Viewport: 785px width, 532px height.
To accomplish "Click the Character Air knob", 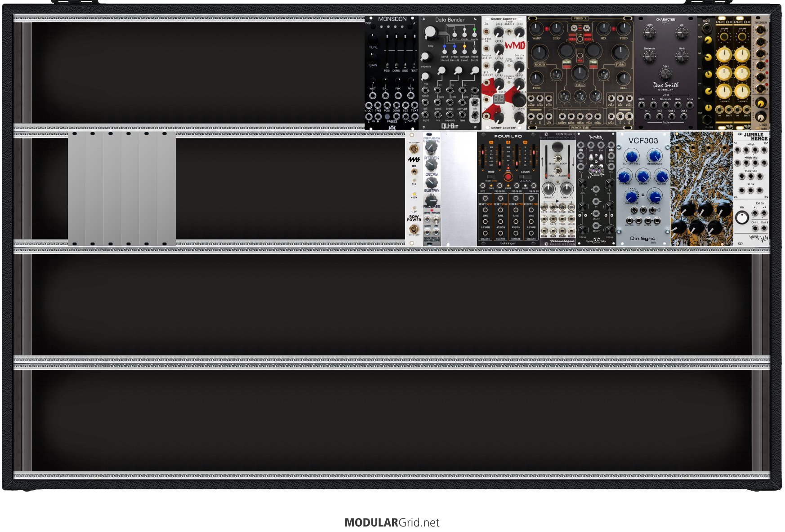I will pos(682,33).
